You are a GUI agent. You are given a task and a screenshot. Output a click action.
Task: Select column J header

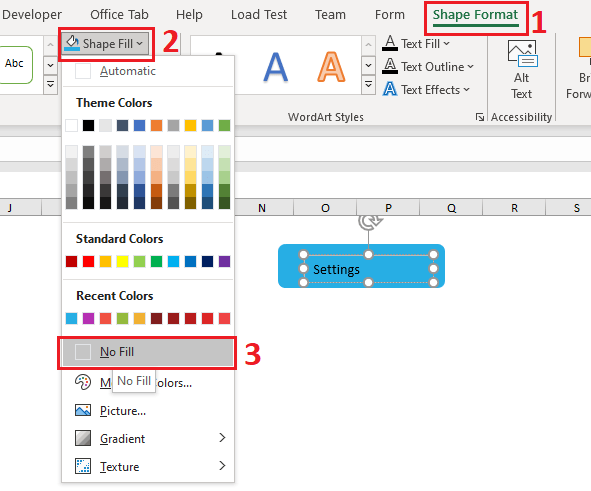click(20, 208)
